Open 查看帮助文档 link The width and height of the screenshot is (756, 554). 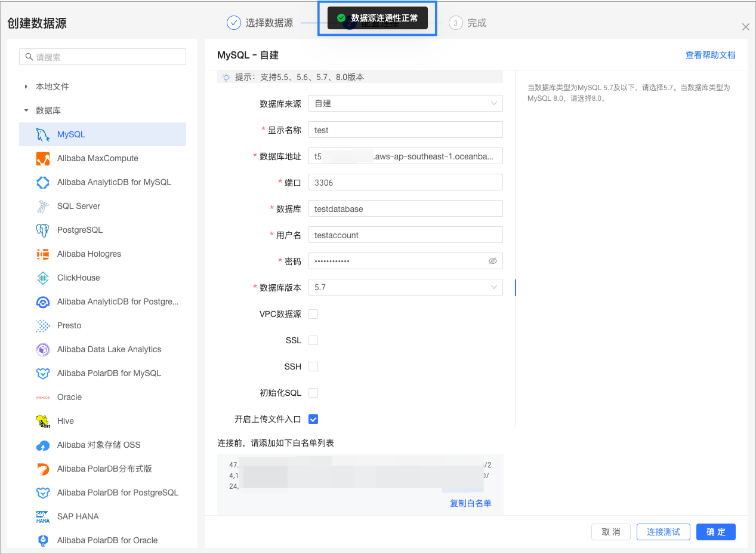click(x=711, y=55)
